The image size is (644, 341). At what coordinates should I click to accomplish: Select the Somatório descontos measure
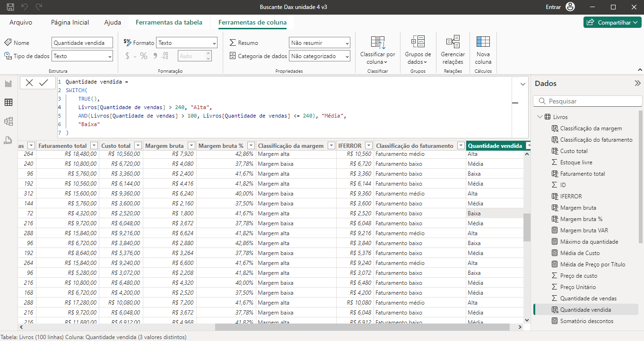coord(586,321)
